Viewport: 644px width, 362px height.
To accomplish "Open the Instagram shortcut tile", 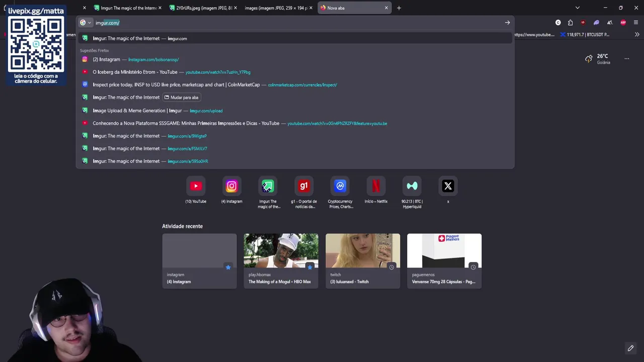I will point(231,190).
